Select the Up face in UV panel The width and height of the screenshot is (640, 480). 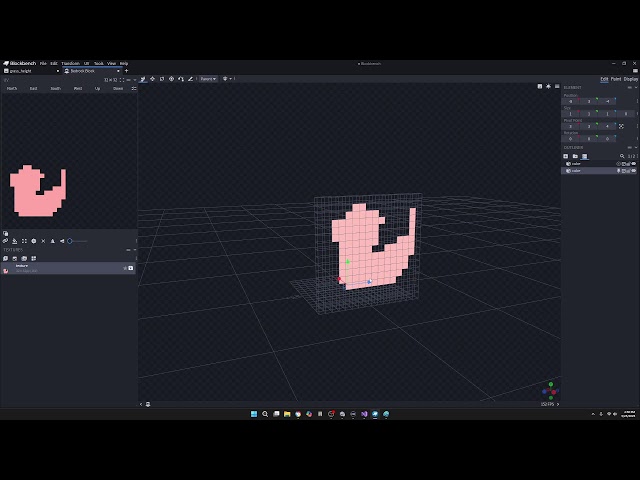(x=97, y=89)
